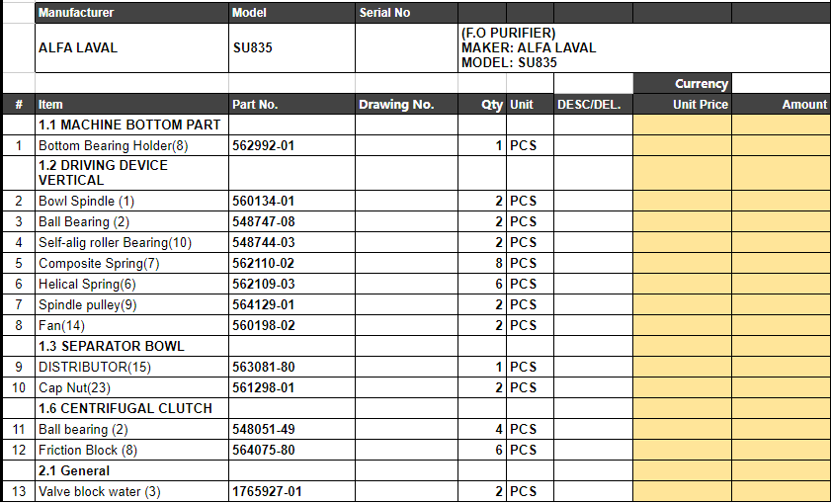This screenshot has height=504, width=831.
Task: Click the Friction Block (8) item cell
Action: point(132,450)
